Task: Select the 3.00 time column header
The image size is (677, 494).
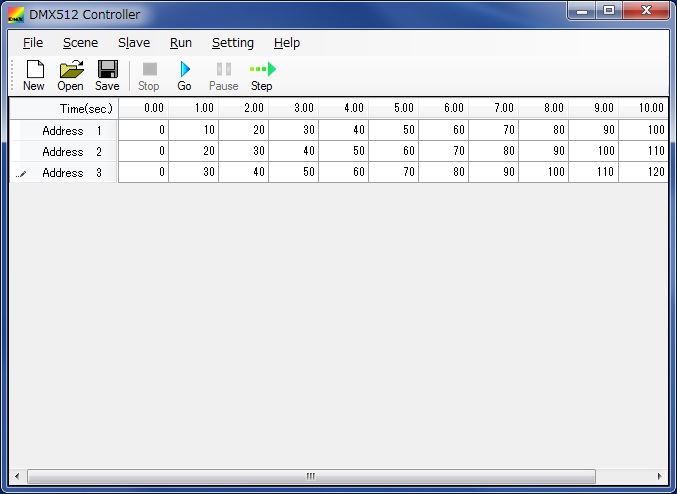Action: click(294, 108)
